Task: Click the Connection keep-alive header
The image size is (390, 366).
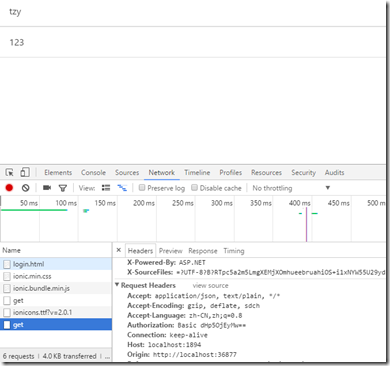Action: (x=167, y=335)
